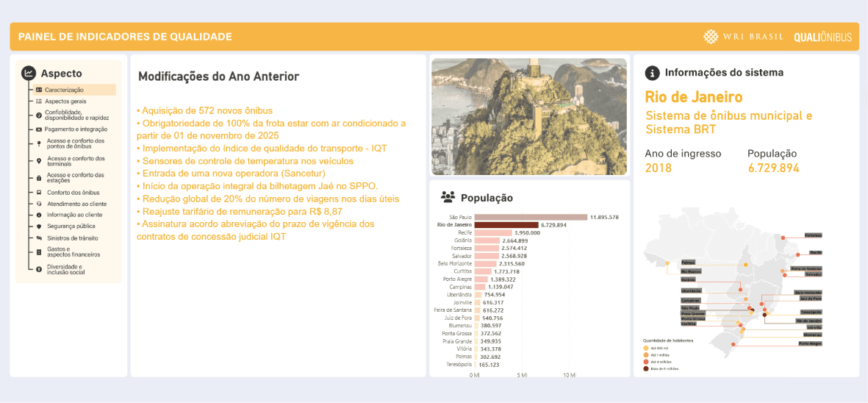Open Acesso e conforto dos terminais

[76, 161]
